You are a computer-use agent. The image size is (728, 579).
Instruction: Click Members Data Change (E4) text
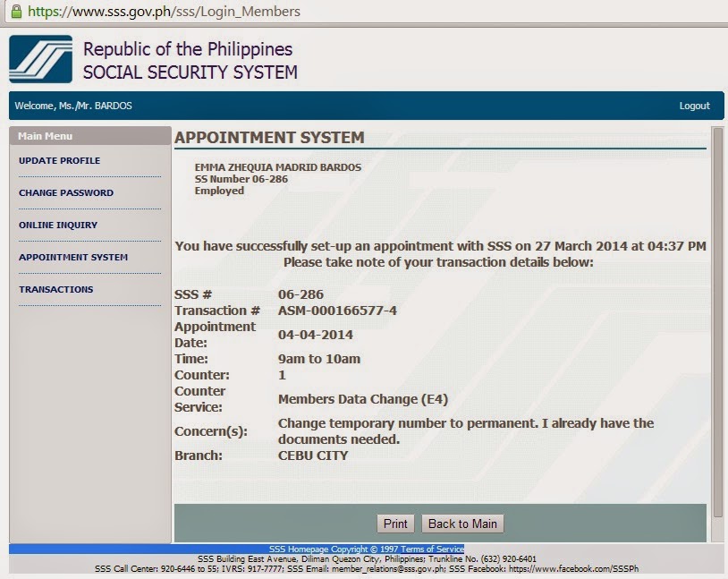[x=363, y=399]
